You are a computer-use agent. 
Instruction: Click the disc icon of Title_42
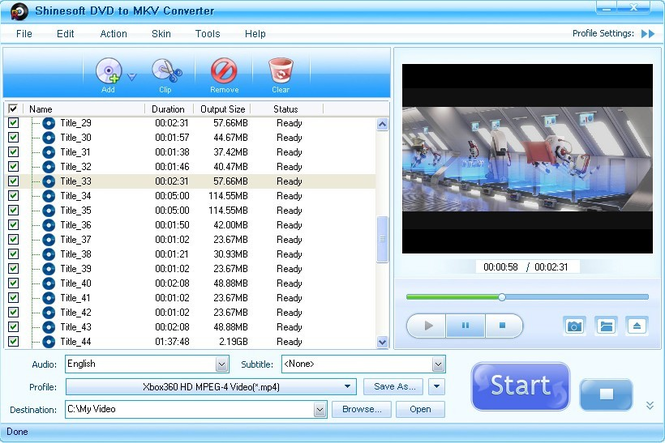coord(49,312)
